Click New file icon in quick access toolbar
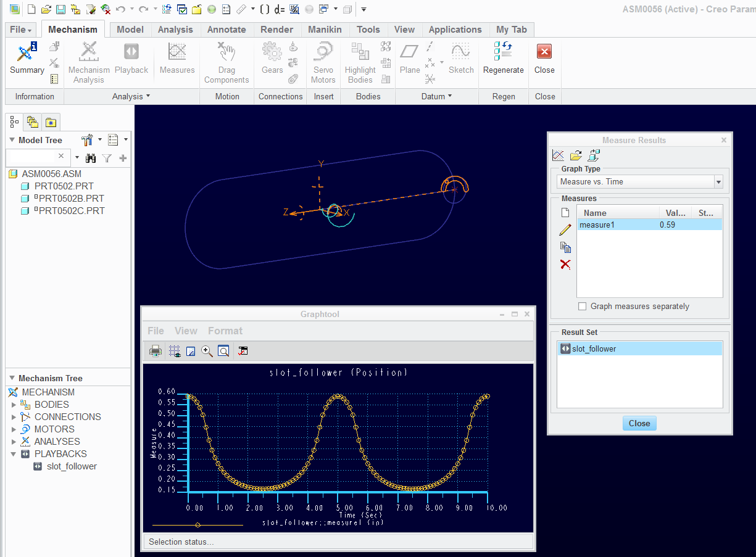Image resolution: width=756 pixels, height=557 pixels. point(30,9)
